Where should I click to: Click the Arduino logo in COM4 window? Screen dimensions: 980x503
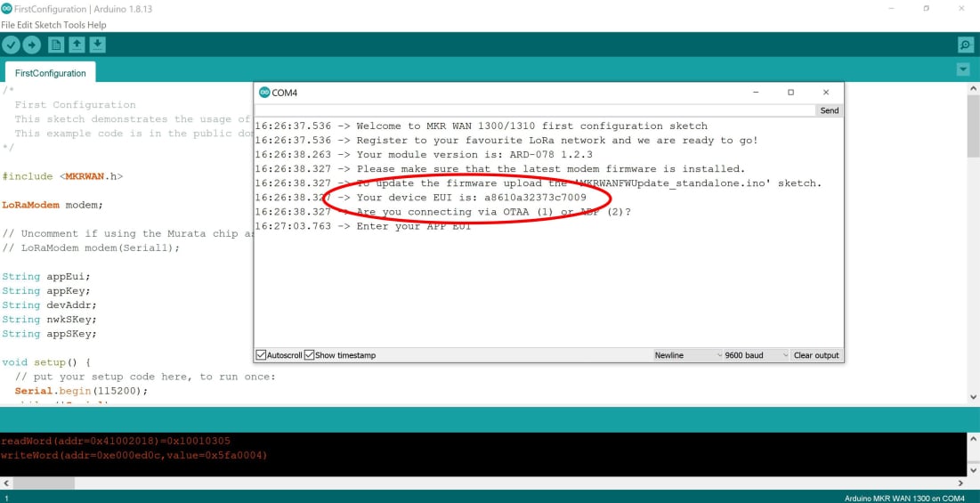264,93
